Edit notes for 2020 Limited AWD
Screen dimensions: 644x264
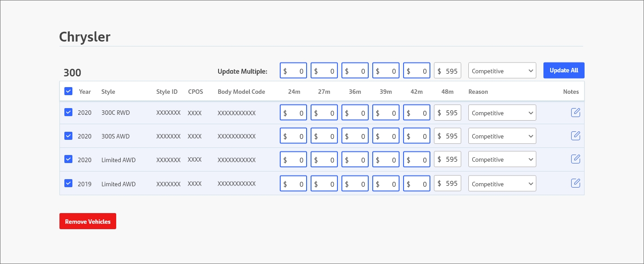click(x=576, y=159)
